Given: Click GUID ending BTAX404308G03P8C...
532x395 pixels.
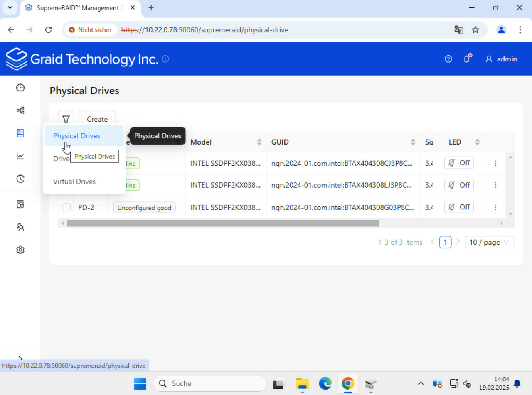Looking at the screenshot, I should click(x=343, y=207).
